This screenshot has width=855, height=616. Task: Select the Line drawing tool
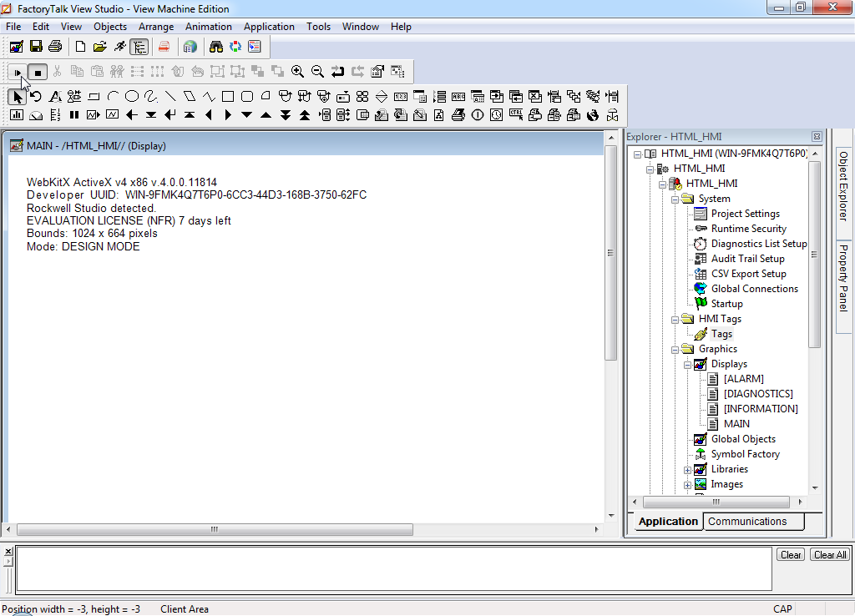tap(170, 97)
